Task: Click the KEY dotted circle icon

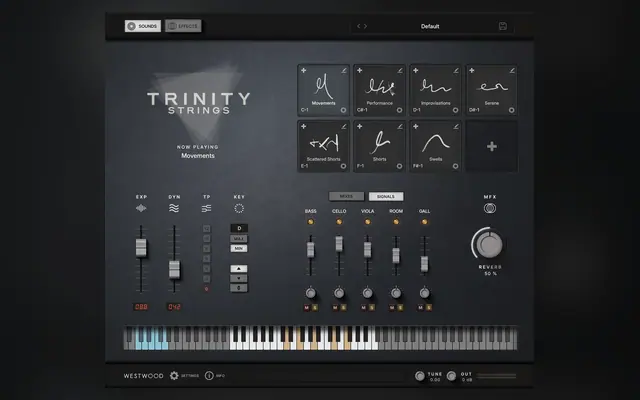Action: click(x=239, y=209)
